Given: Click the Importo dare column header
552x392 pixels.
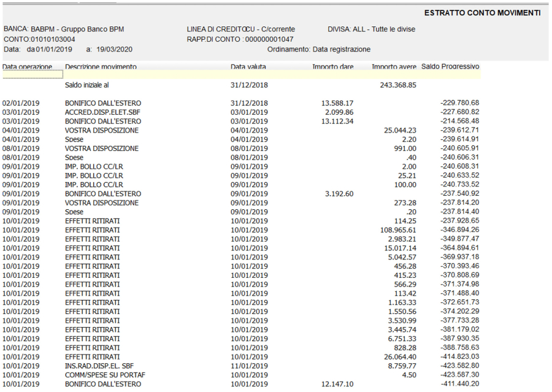Looking at the screenshot, I should [332, 66].
